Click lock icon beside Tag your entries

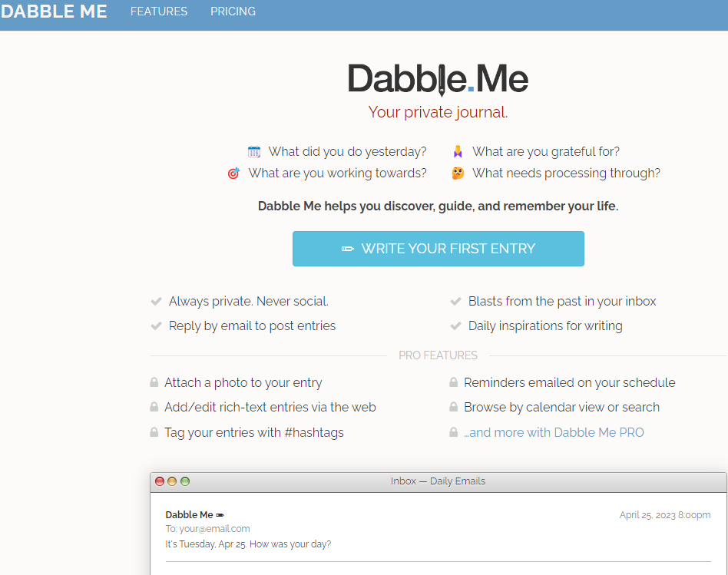(154, 432)
